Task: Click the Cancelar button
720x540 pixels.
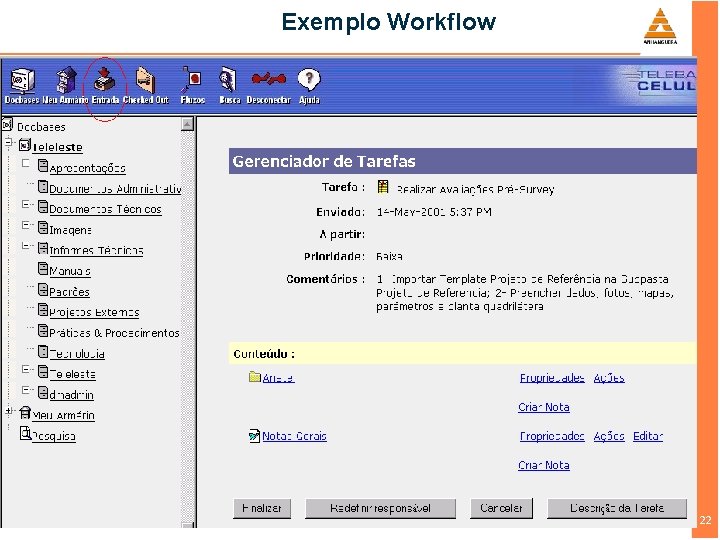Action: pyautogui.click(x=501, y=508)
